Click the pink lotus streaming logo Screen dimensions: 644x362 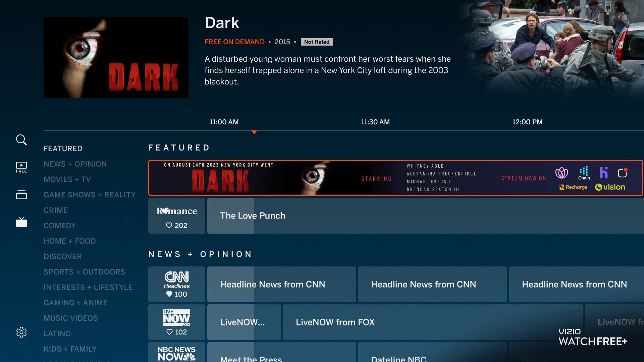click(561, 173)
